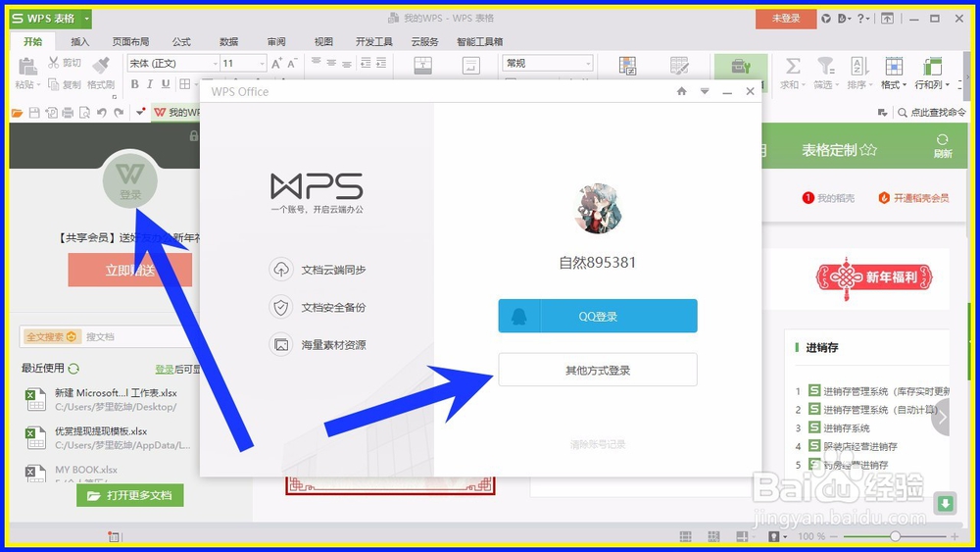Click the Rows and Columns icon
980x552 pixels.
932,66
